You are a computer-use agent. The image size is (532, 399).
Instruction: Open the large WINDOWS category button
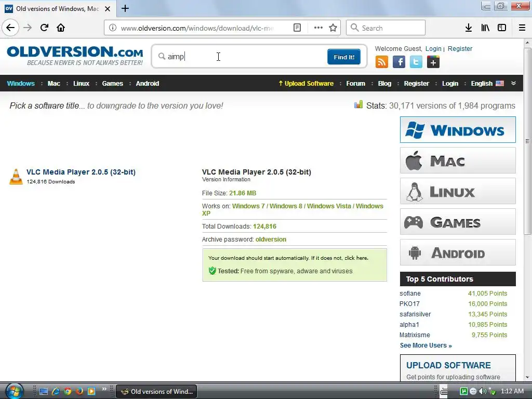tap(458, 129)
